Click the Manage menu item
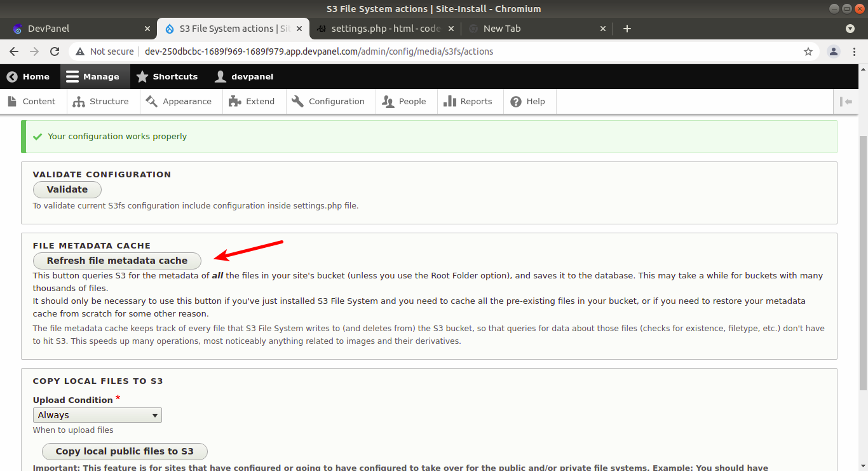This screenshot has height=471, width=868. pos(94,76)
